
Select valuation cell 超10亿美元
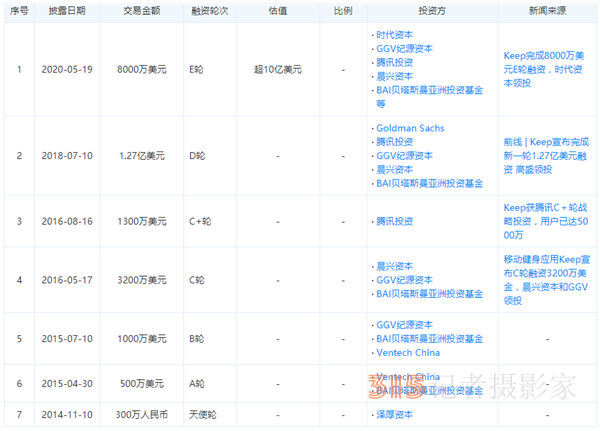click(x=278, y=69)
